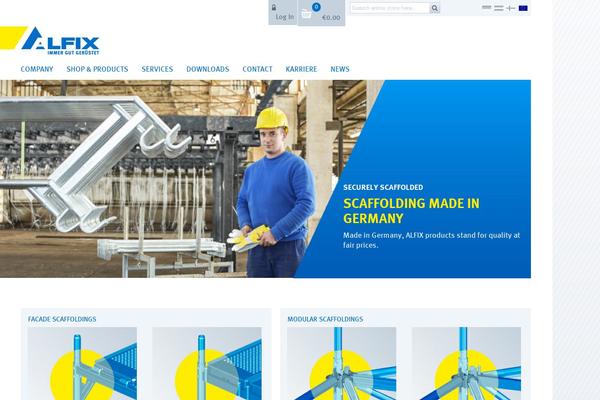Click the Securely Scaffolded banner subtitle

coord(383,187)
